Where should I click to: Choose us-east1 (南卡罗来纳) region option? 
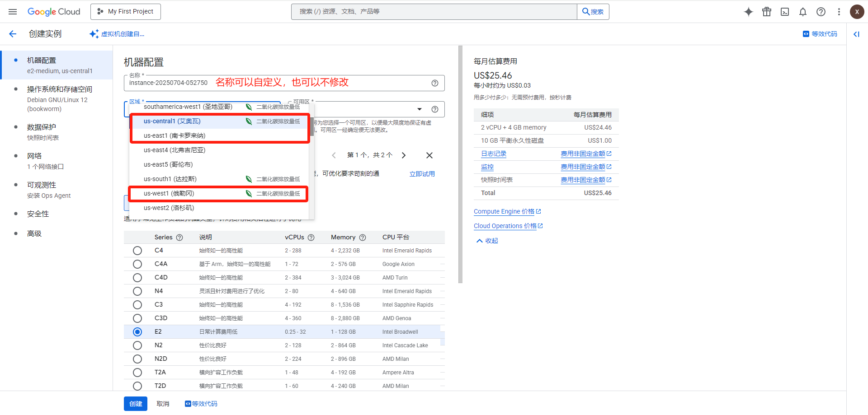pyautogui.click(x=220, y=136)
